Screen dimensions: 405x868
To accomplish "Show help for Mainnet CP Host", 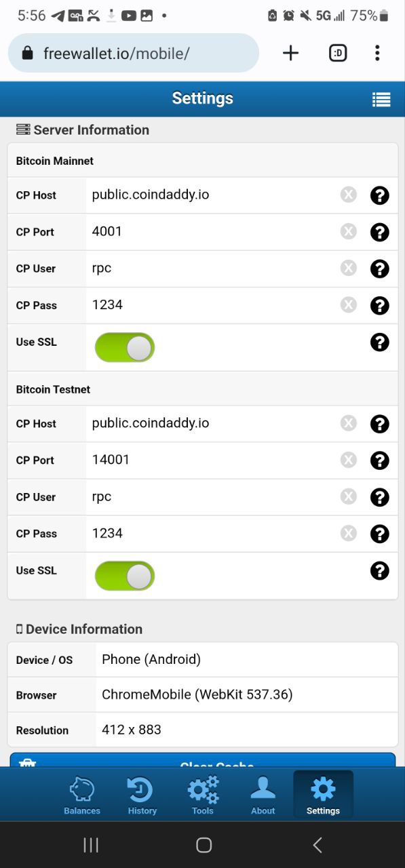I will [x=380, y=195].
